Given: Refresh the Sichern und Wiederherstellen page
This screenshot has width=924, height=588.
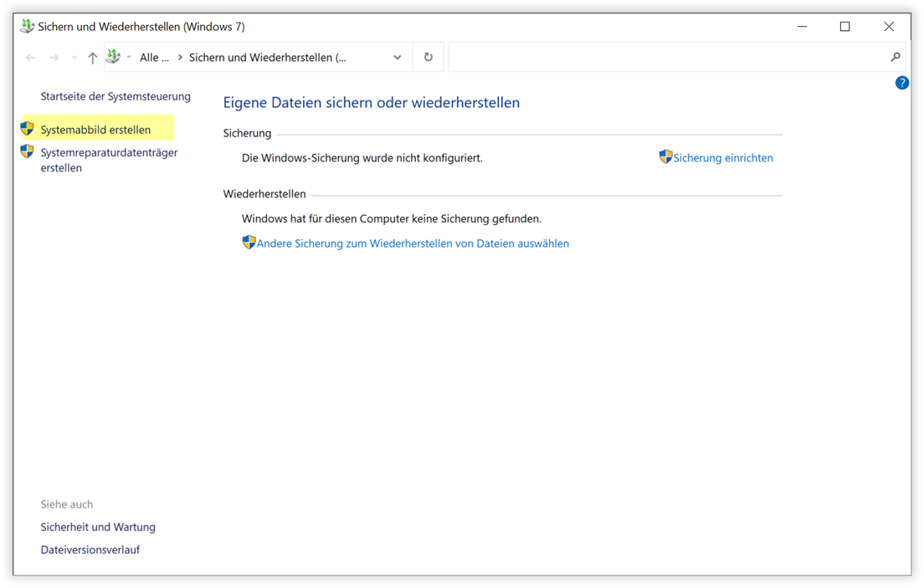Looking at the screenshot, I should pyautogui.click(x=429, y=57).
